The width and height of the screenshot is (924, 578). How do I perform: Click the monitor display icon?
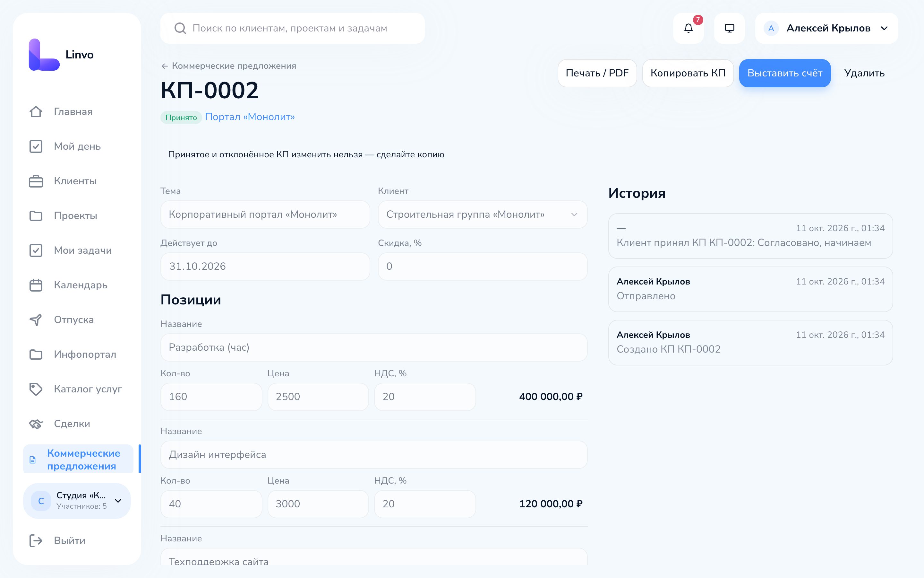click(x=729, y=28)
